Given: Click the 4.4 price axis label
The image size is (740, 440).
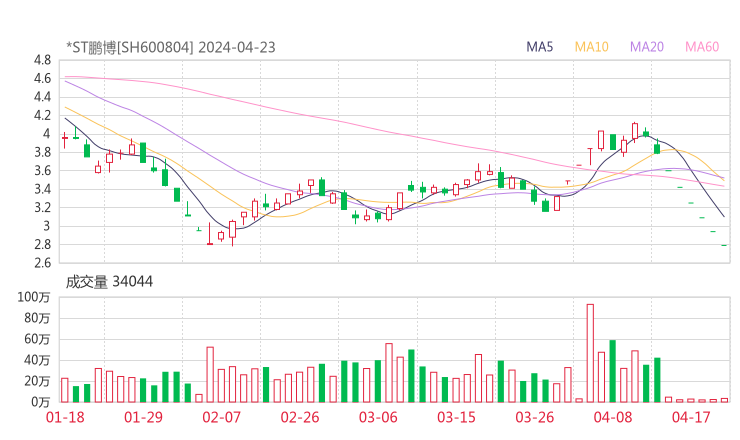Looking at the screenshot, I should pyautogui.click(x=42, y=97).
